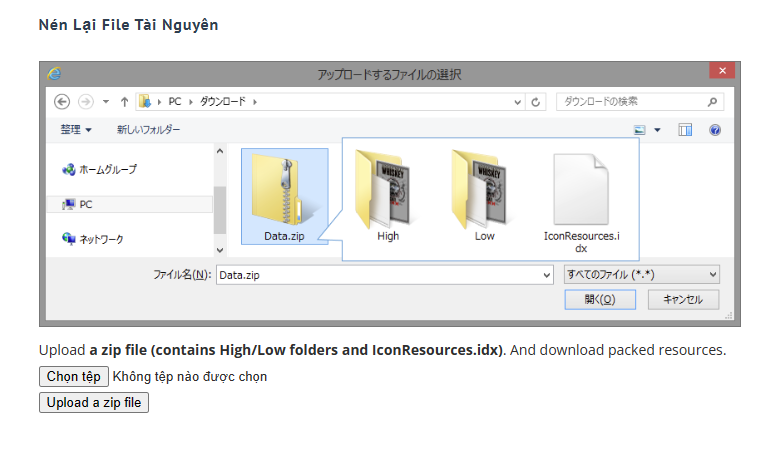Open the 整理 organize menu

click(x=76, y=130)
